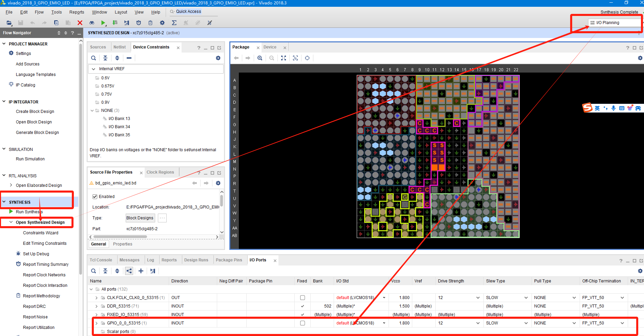Open Device Constraints settings gear
The height and width of the screenshot is (336, 644).
[x=218, y=58]
